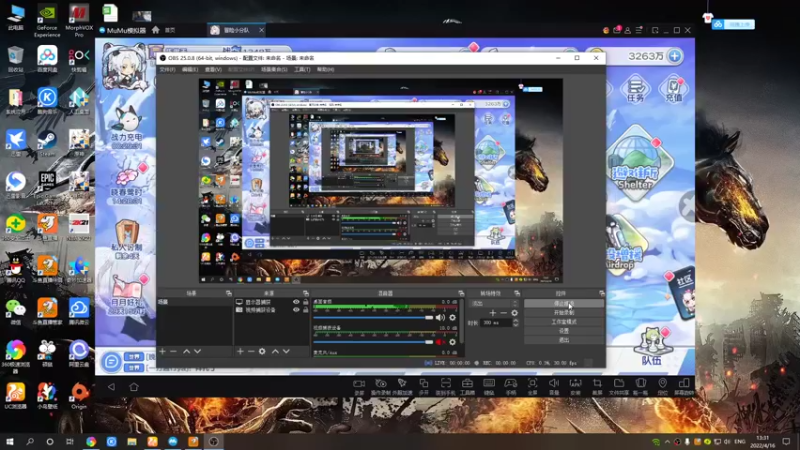800x450 pixels.
Task: Open MuMu location icon
Action: point(662,386)
